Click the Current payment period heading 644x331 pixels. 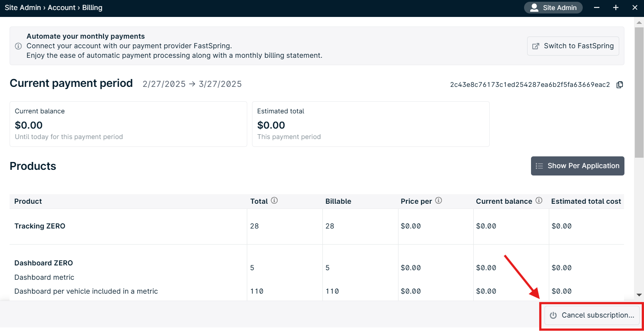(71, 83)
